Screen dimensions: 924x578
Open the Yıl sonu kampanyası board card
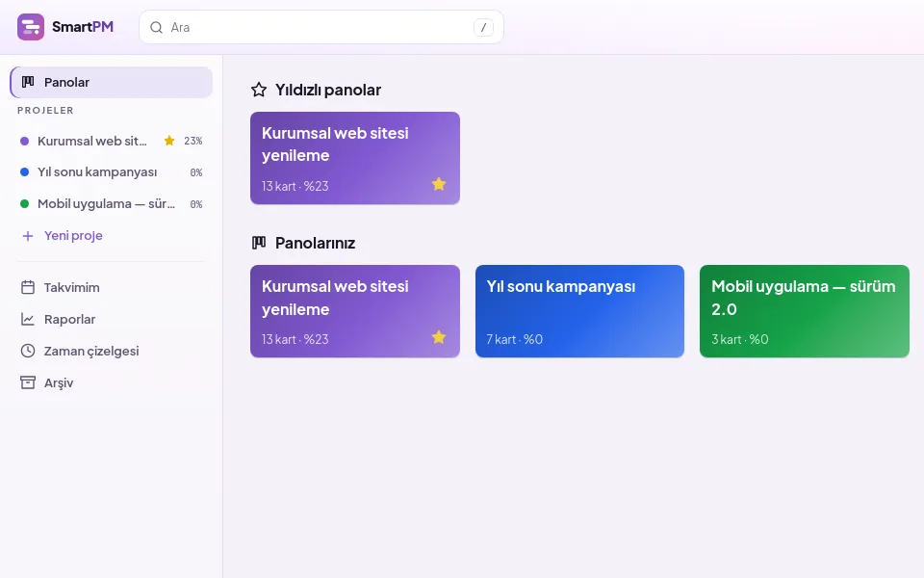[579, 311]
